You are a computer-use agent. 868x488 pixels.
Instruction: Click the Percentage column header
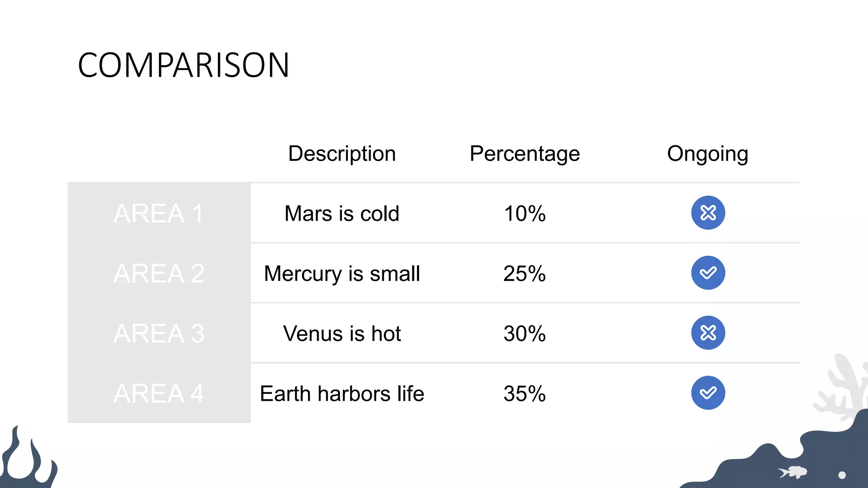pos(525,153)
